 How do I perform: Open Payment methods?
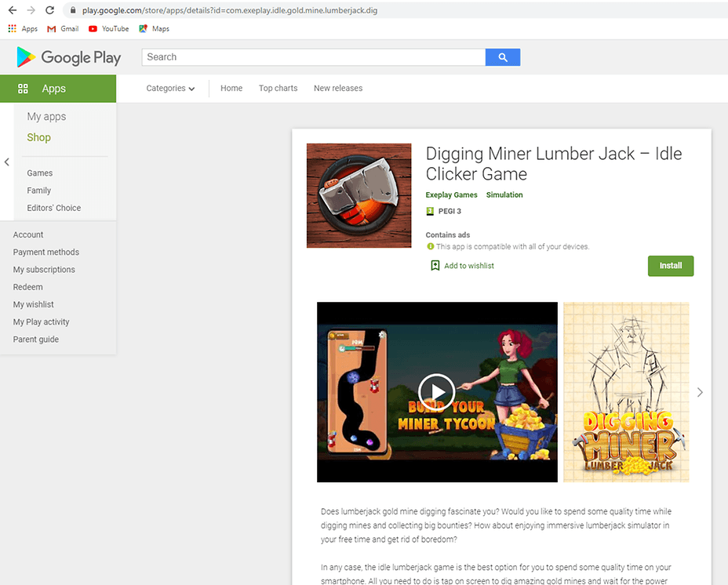coord(46,252)
